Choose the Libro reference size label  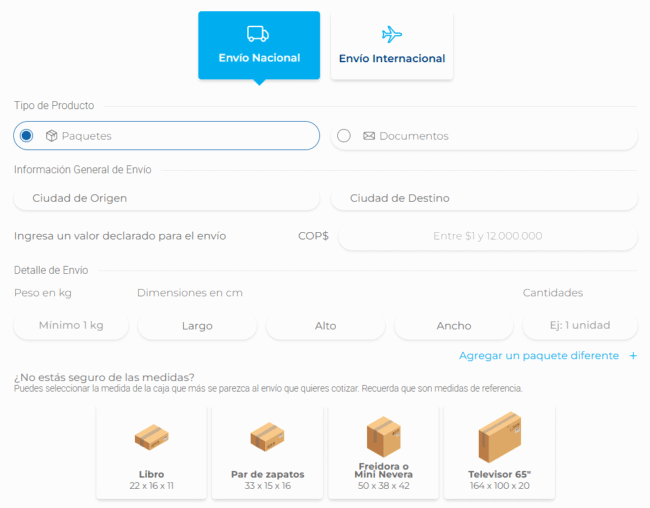(151, 474)
